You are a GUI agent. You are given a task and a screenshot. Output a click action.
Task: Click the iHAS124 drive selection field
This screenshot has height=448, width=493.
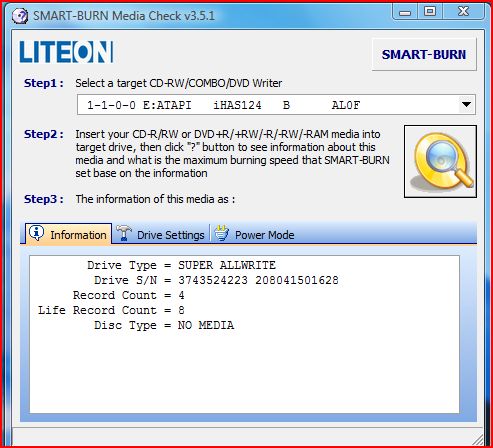pos(276,105)
